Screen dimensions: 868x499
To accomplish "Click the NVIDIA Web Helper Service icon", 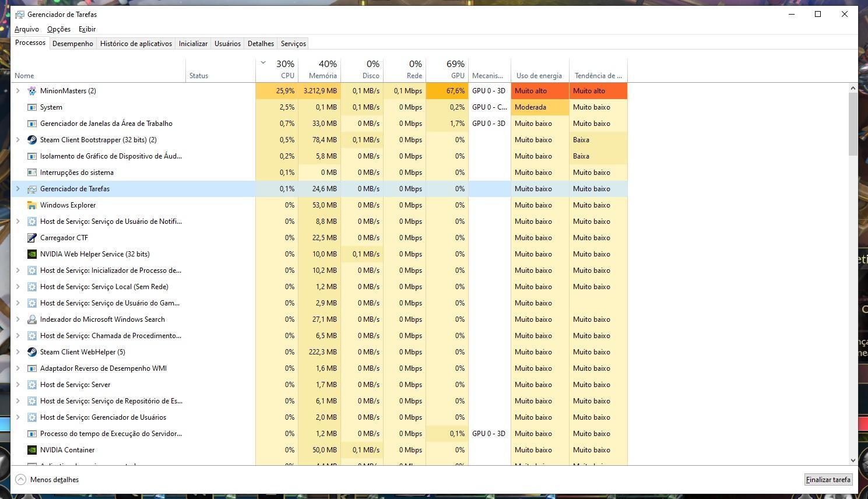I will pyautogui.click(x=32, y=254).
